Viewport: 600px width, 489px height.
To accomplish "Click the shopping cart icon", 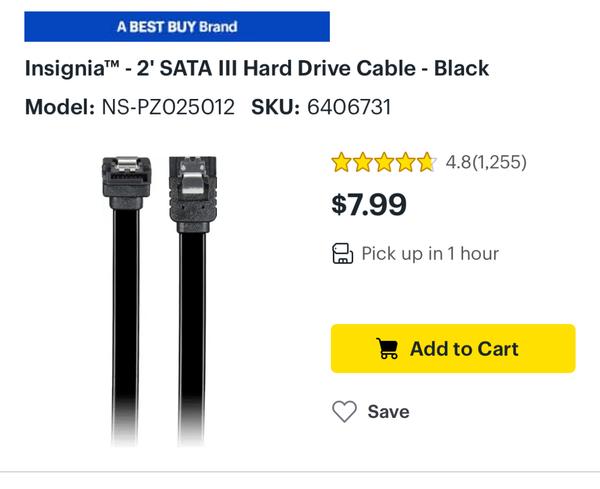I will [x=387, y=349].
